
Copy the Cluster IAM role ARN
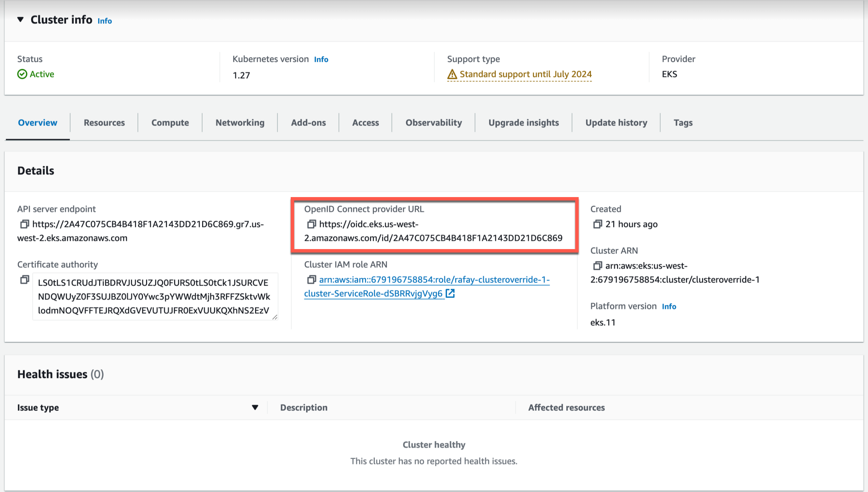pos(312,280)
